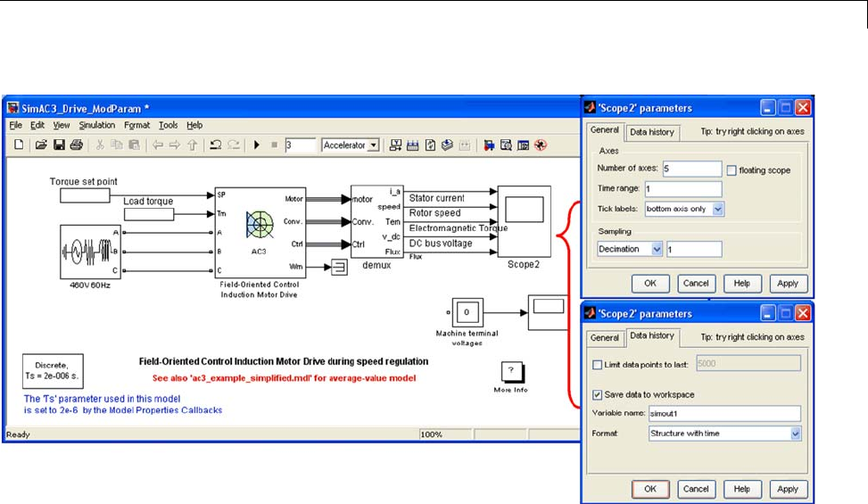The width and height of the screenshot is (868, 504).
Task: Open the Format menu
Action: pos(136,125)
